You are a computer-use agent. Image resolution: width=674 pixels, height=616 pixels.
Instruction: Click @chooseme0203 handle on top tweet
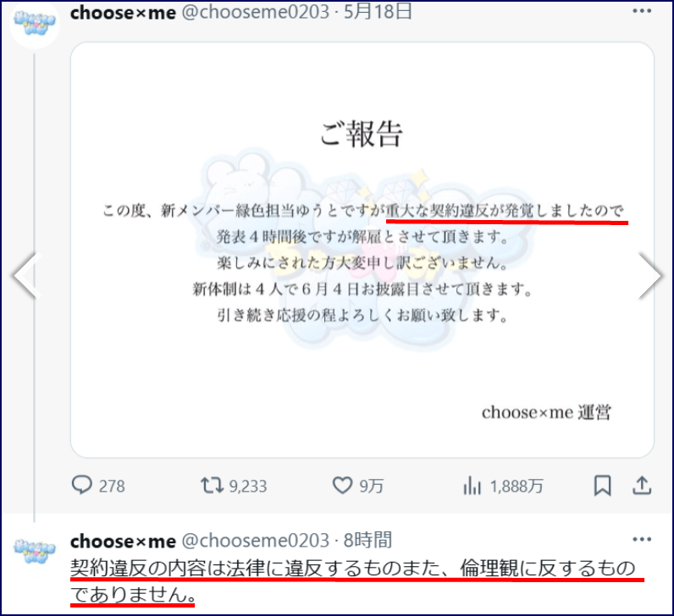click(256, 12)
